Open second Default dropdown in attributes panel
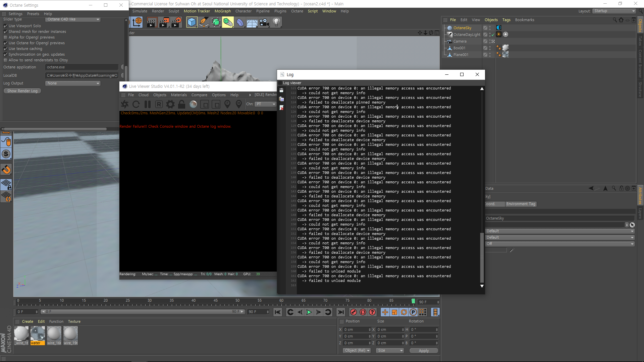The image size is (644, 362). 560,238
